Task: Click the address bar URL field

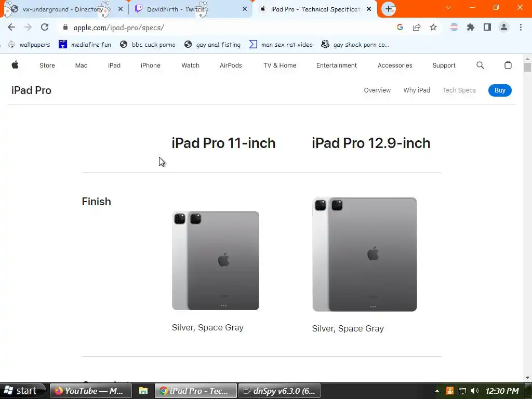Action: click(x=224, y=28)
